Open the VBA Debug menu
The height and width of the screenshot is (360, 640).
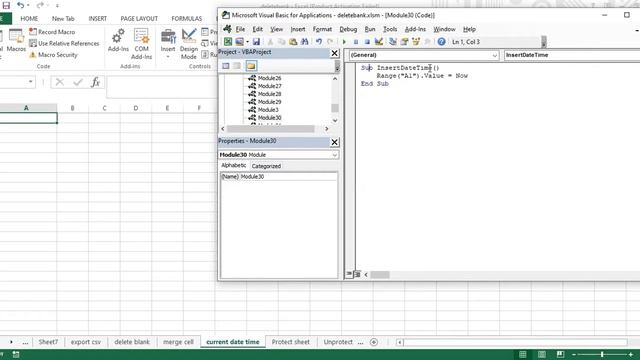[x=348, y=29]
